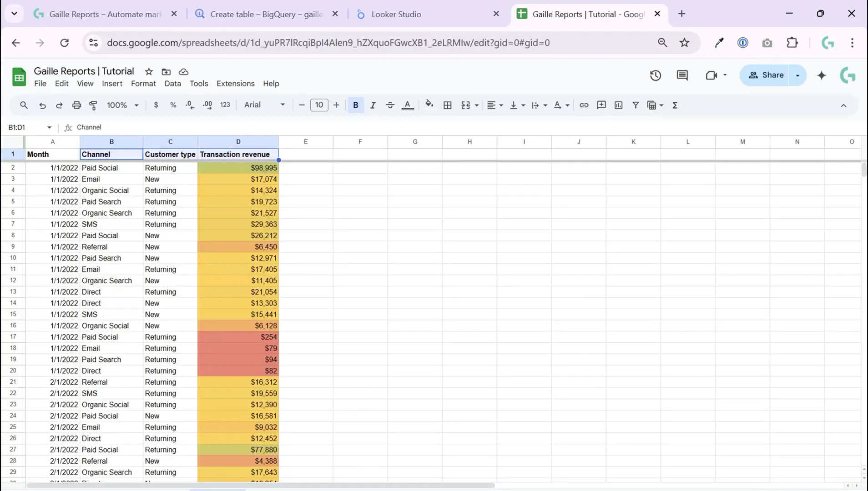Open the Data menu
Image resolution: width=868 pixels, height=491 pixels.
point(172,84)
